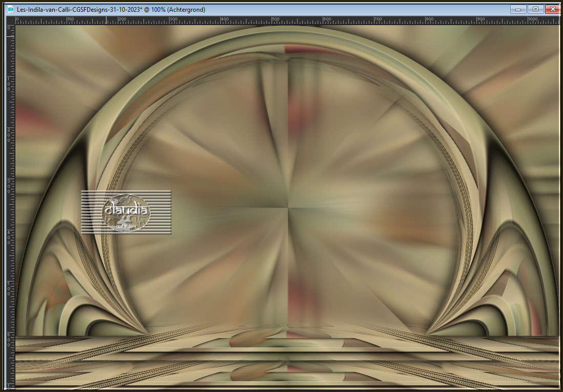Maximize the Les-Indila-van-Calli image window
Image resolution: width=563 pixels, height=392 pixels.
click(535, 9)
